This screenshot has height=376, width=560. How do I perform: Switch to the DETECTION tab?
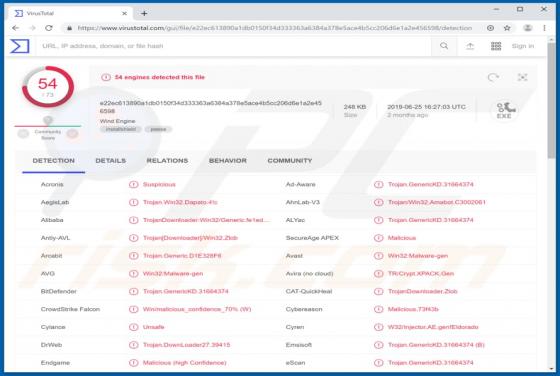54,161
